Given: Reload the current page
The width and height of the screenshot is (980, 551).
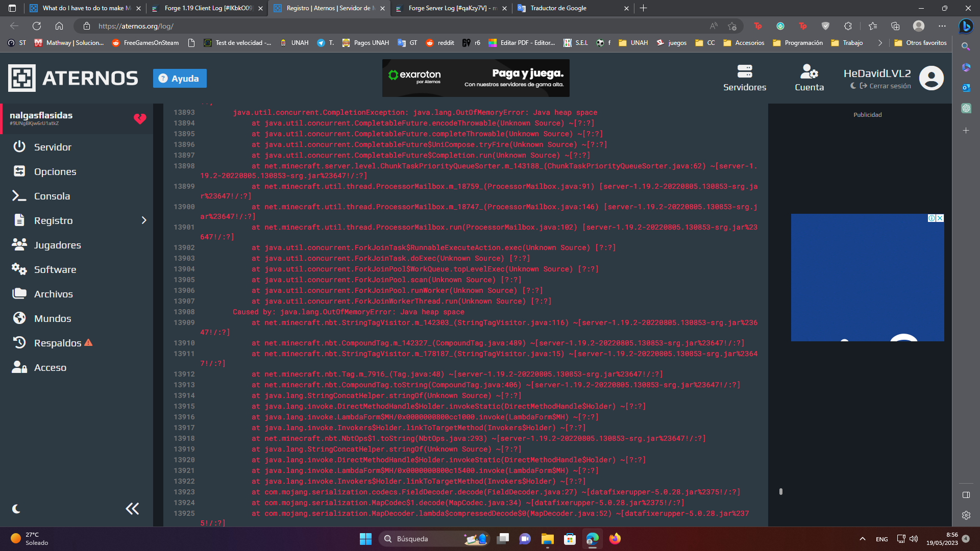Looking at the screenshot, I should tap(37, 26).
